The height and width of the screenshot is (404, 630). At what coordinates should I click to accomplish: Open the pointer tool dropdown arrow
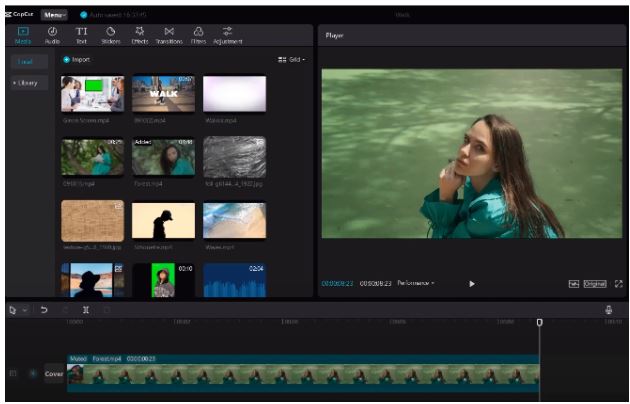[25, 310]
